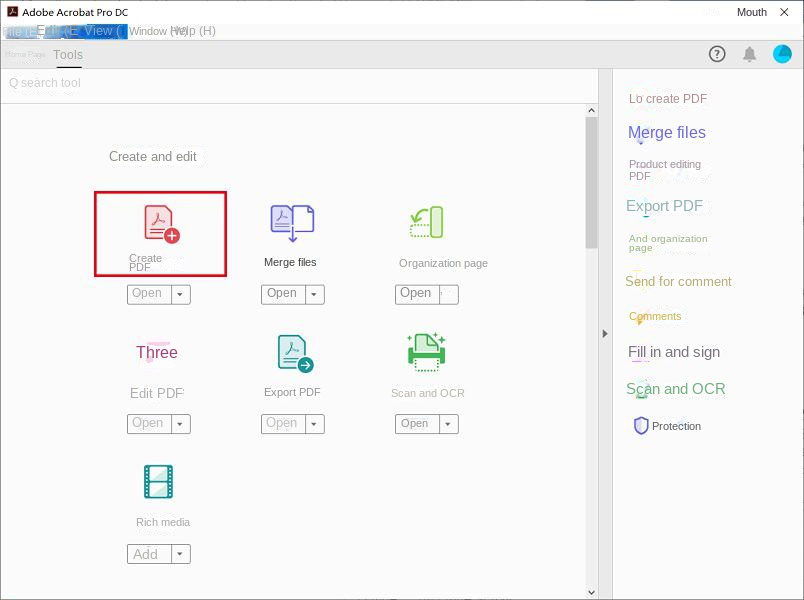Choose the Organization page tool icon
804x600 pixels.
(x=427, y=222)
